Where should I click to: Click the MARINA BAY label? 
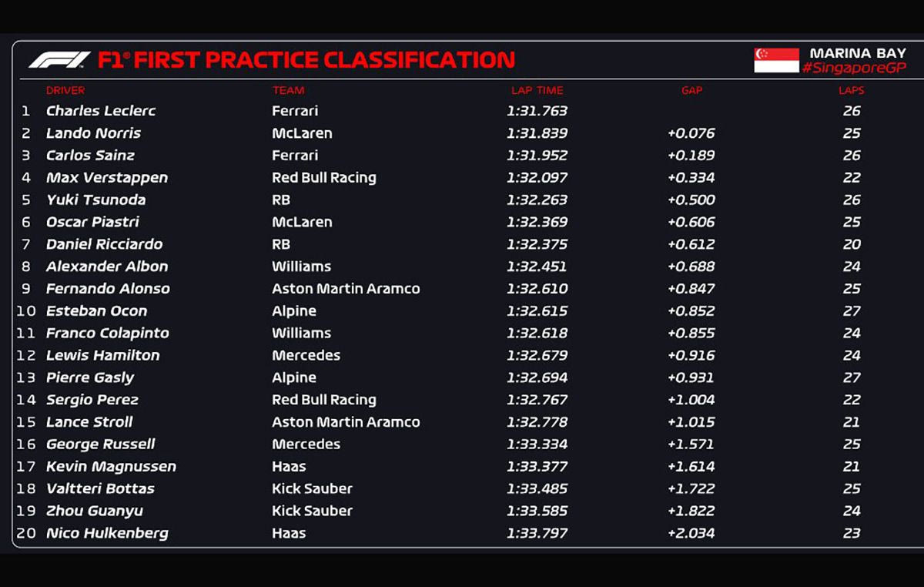click(x=857, y=53)
